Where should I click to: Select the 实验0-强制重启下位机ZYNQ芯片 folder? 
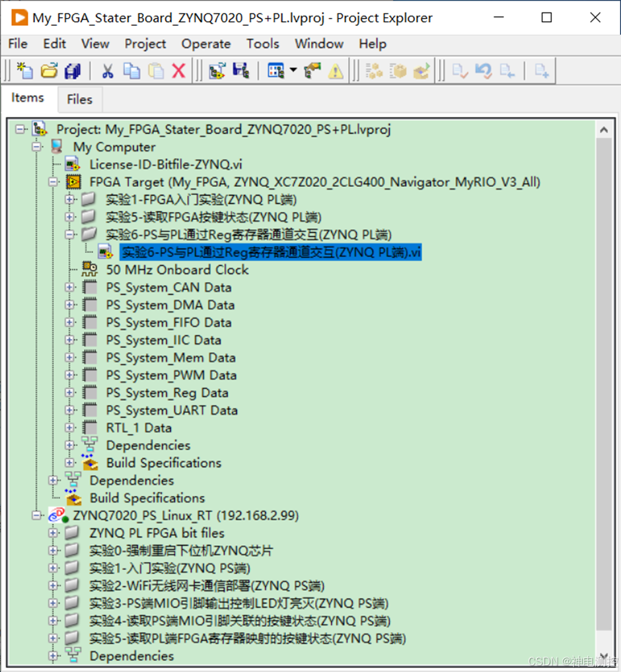(x=181, y=551)
